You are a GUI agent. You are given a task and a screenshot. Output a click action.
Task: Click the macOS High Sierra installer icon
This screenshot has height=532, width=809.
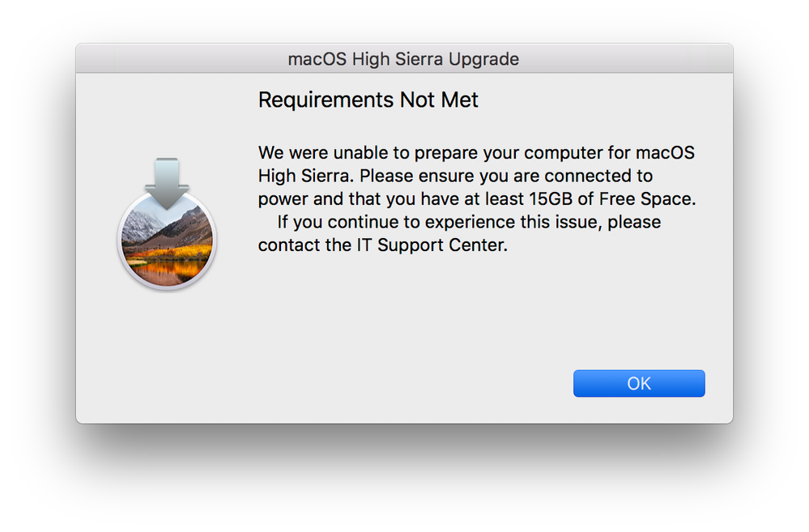167,224
